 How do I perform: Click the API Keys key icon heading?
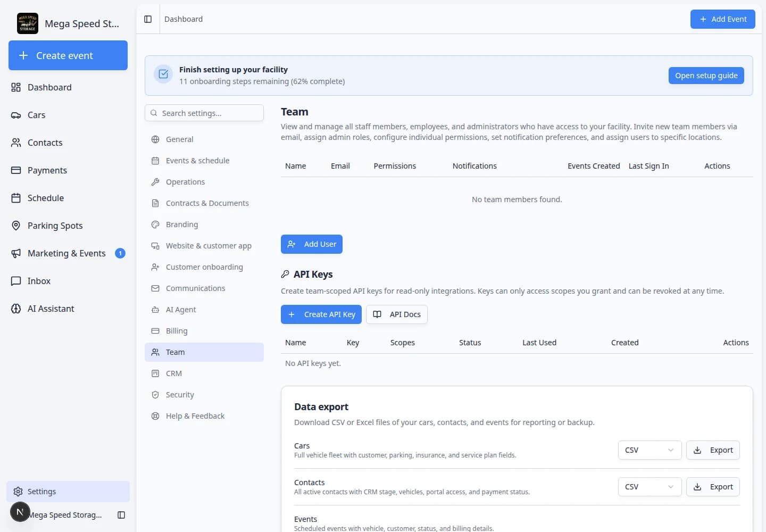(285, 275)
